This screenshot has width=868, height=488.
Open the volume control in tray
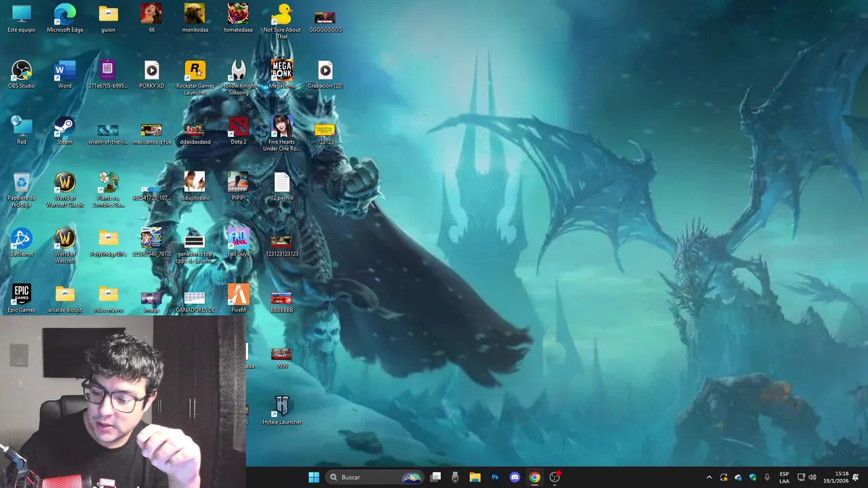pyautogui.click(x=812, y=477)
